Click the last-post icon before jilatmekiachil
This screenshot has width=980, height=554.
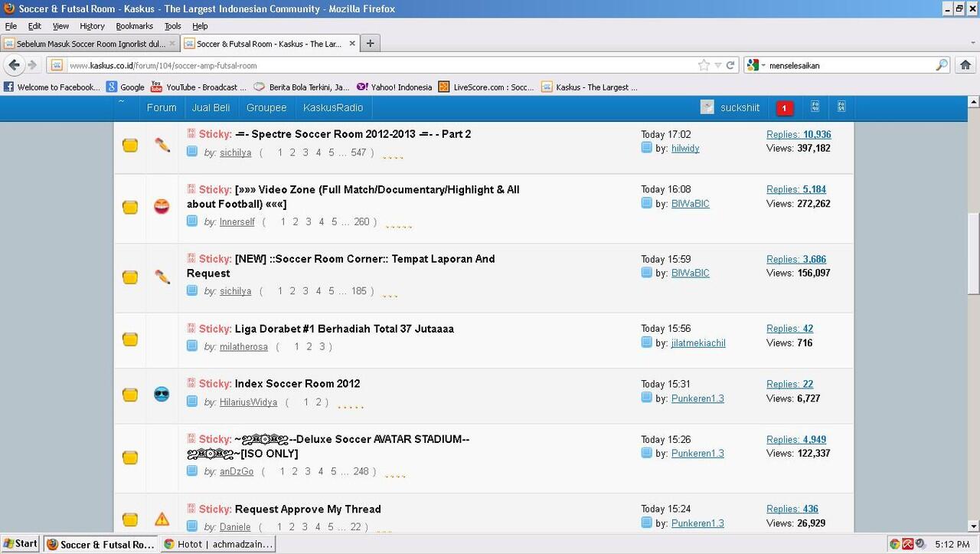coord(646,343)
